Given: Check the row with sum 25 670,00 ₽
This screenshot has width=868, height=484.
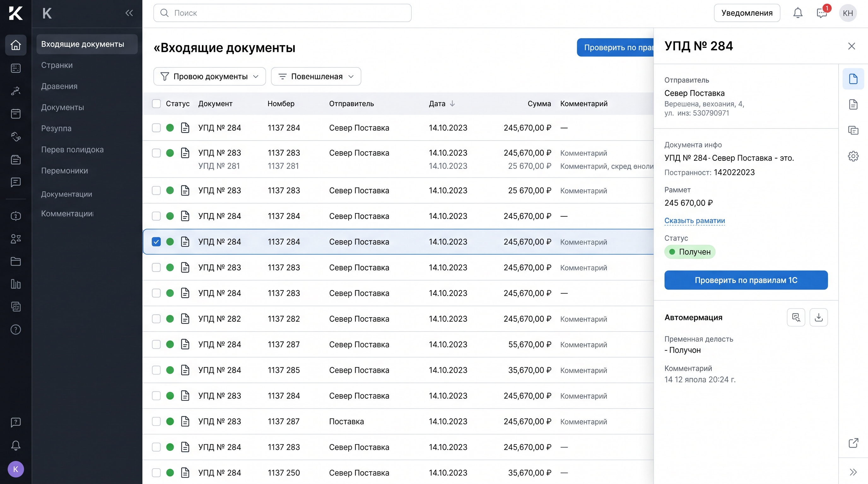Looking at the screenshot, I should click(x=156, y=191).
